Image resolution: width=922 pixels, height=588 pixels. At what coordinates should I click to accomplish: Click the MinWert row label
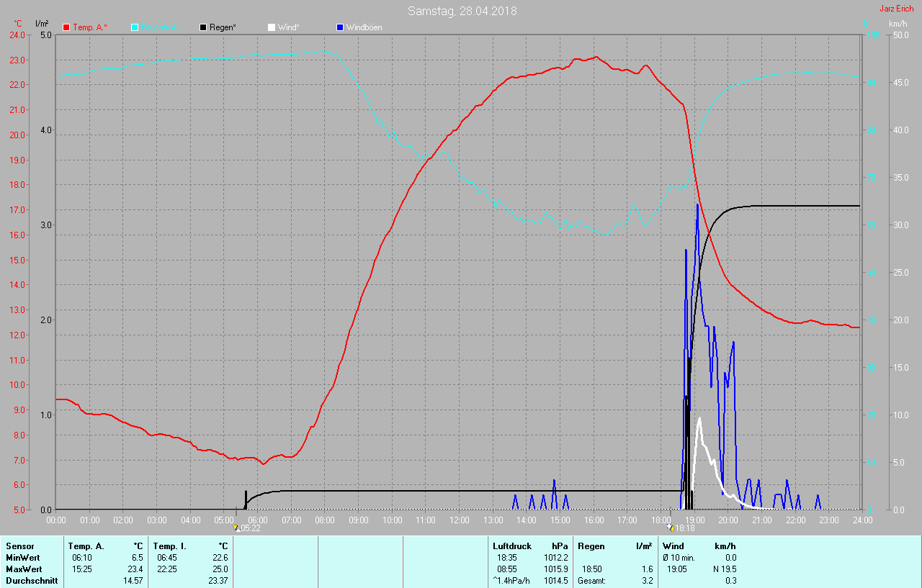(x=22, y=558)
